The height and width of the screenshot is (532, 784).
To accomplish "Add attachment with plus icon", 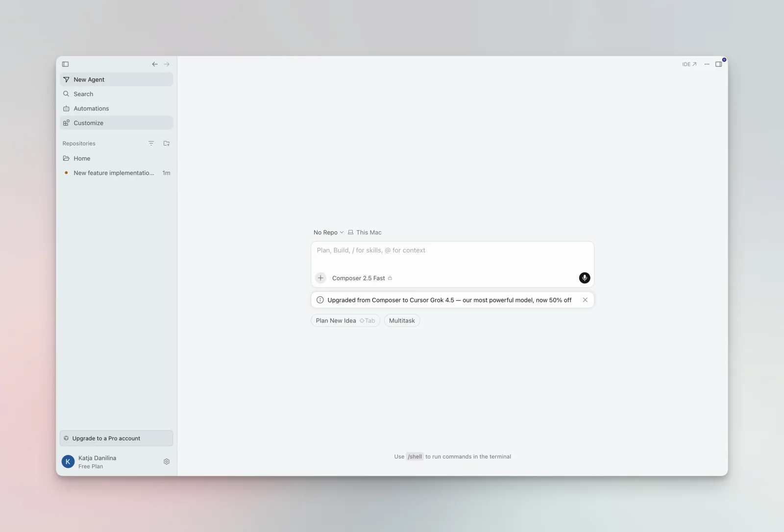I will click(x=320, y=278).
